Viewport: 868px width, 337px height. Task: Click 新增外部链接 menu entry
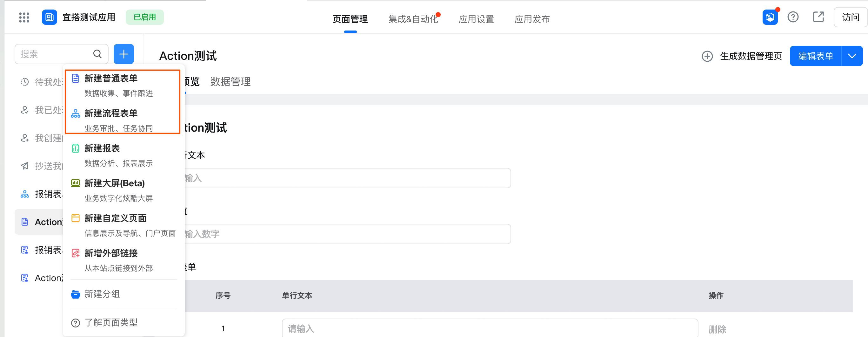[x=111, y=253]
